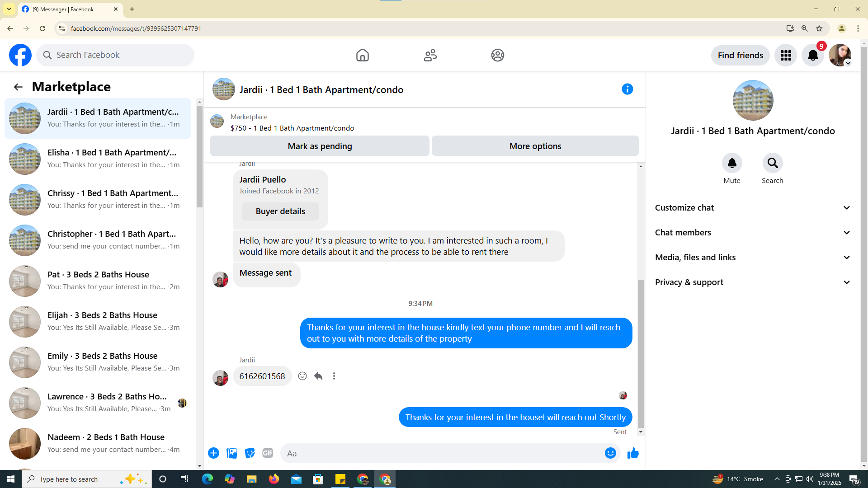Open the Chrissy 1 Bed 1 Bath conversation

coord(98,200)
